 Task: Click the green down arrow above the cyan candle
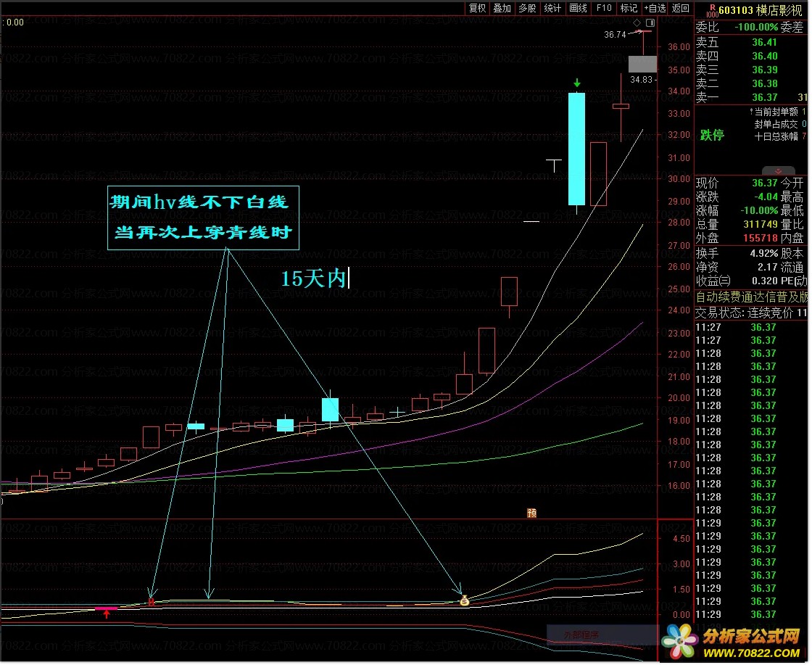(577, 84)
